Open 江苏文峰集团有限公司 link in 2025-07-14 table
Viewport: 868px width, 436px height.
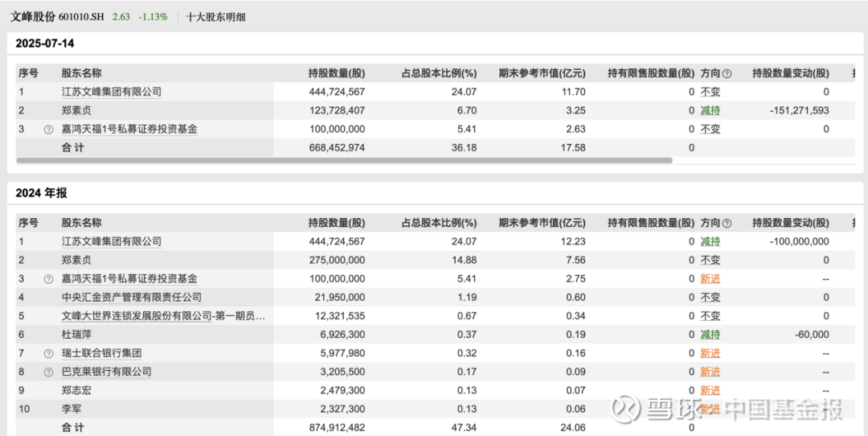pyautogui.click(x=111, y=92)
